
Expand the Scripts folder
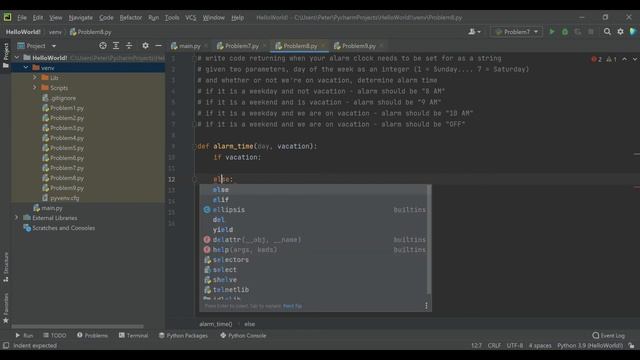click(35, 88)
